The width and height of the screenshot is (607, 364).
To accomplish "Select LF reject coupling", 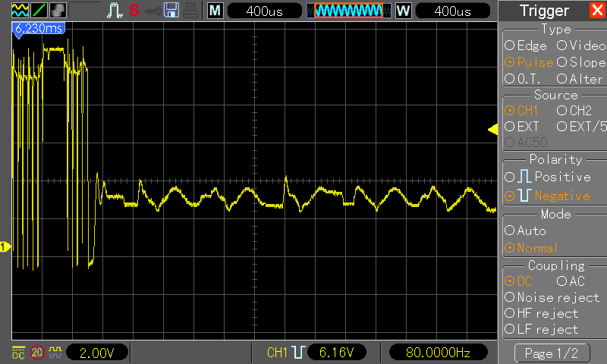I will point(542,329).
